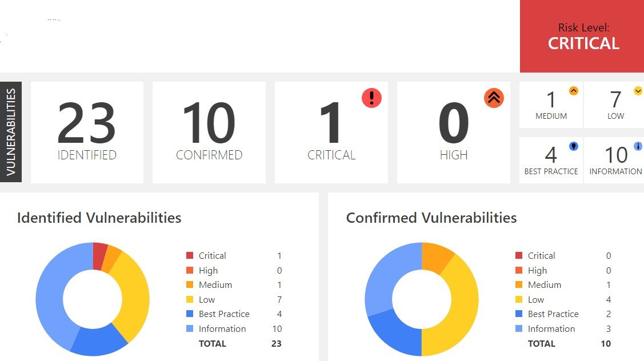Click the red critical exclamation icon
The width and height of the screenshot is (644, 361).
371,98
